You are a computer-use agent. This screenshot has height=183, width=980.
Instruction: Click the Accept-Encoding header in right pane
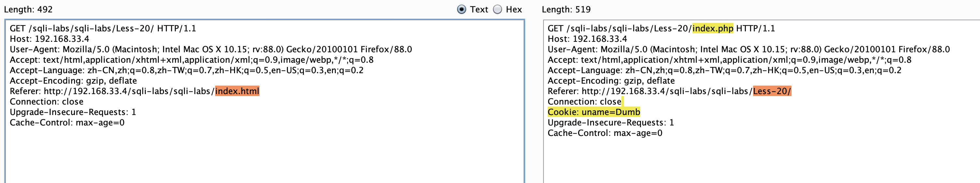[611, 81]
